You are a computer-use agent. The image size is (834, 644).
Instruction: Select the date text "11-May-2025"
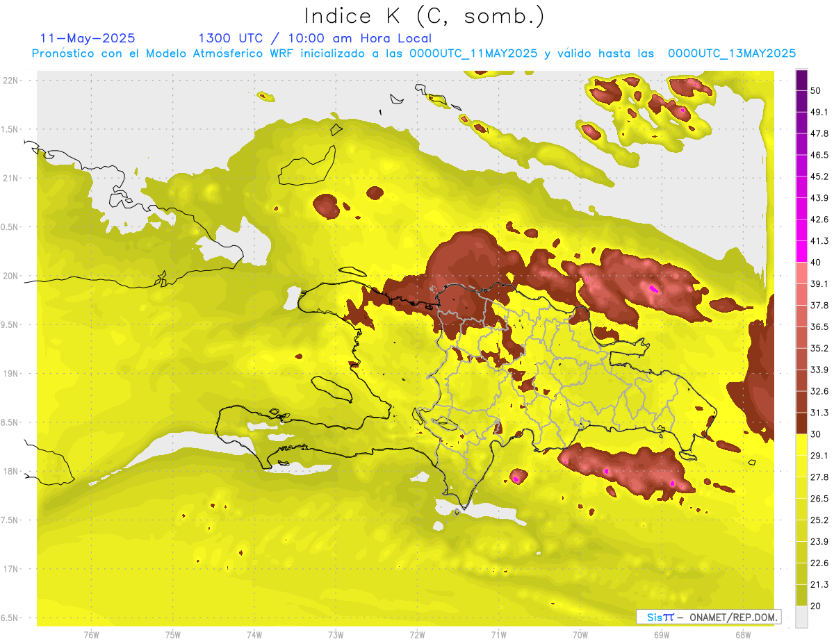(x=88, y=38)
